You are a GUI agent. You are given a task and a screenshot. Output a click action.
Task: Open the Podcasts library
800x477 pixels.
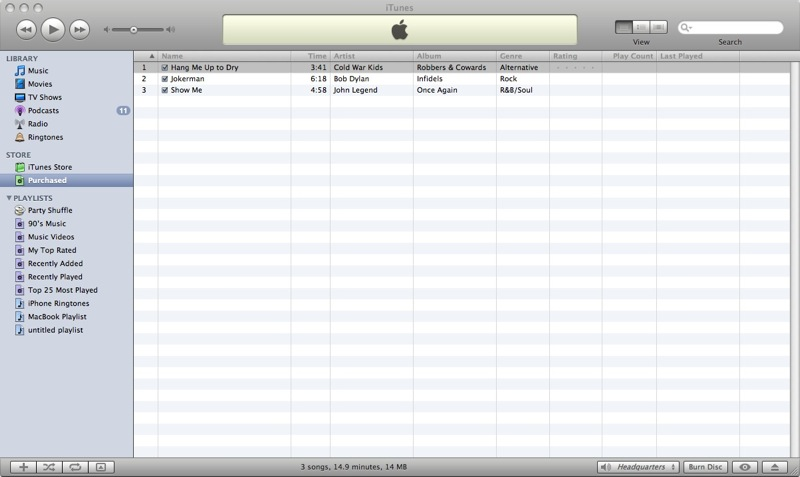[x=43, y=110]
